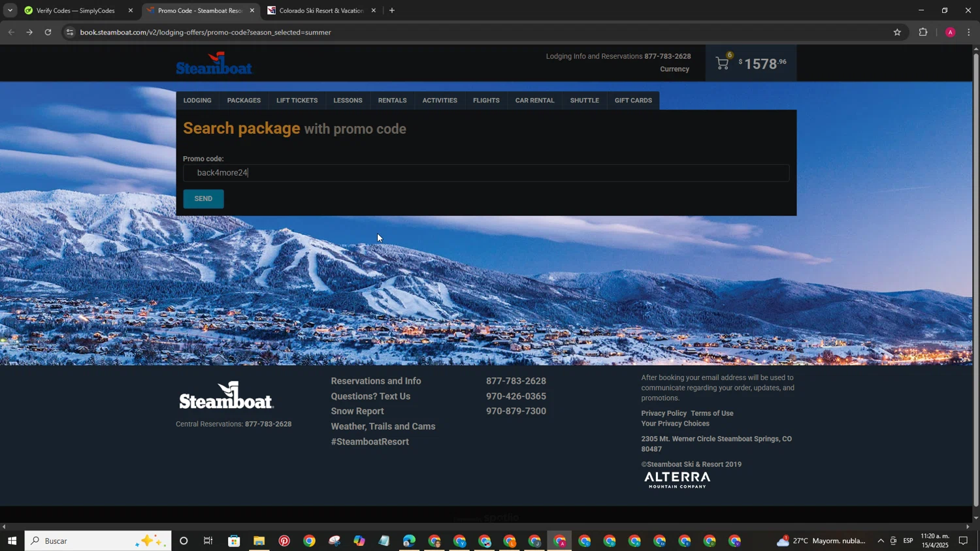The height and width of the screenshot is (551, 980).
Task: Open the Copilot taskbar icon
Action: (359, 541)
